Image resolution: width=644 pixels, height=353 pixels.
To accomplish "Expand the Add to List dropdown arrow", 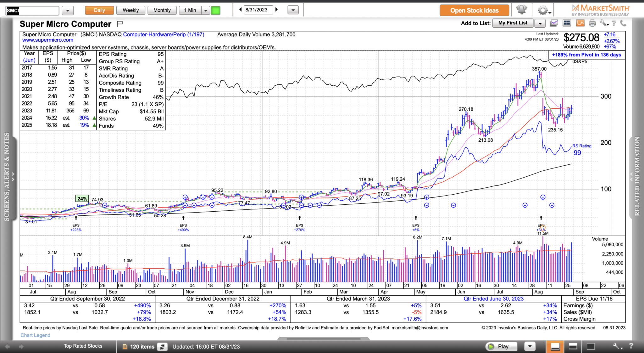I will coord(540,23).
